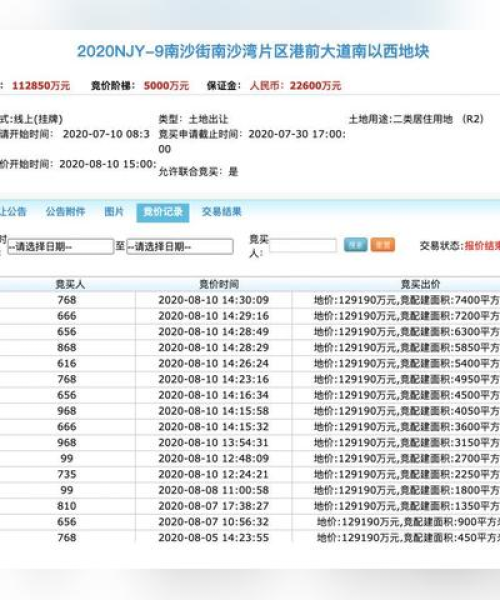500x600 pixels.
Task: Click the 112850万元 starting price value
Action: pyautogui.click(x=41, y=85)
